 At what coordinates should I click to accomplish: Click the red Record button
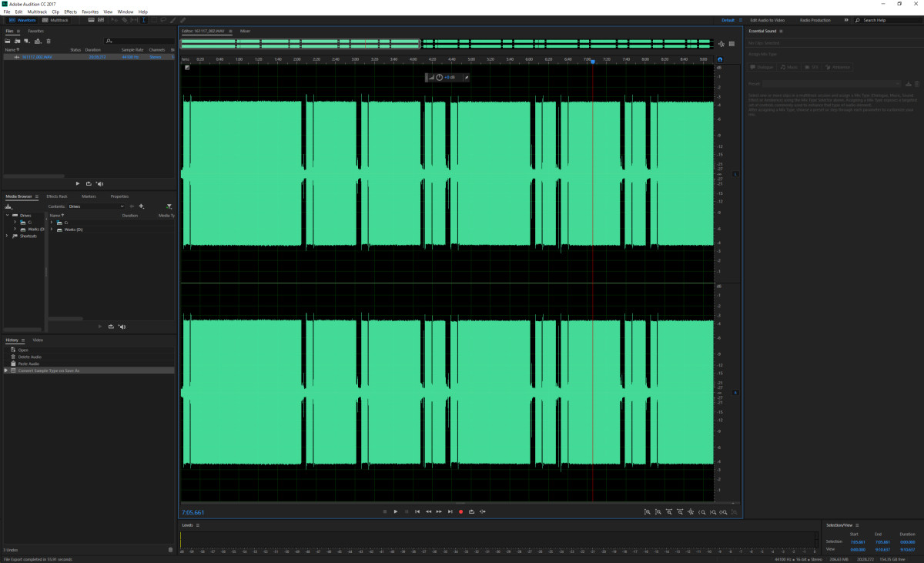point(460,511)
